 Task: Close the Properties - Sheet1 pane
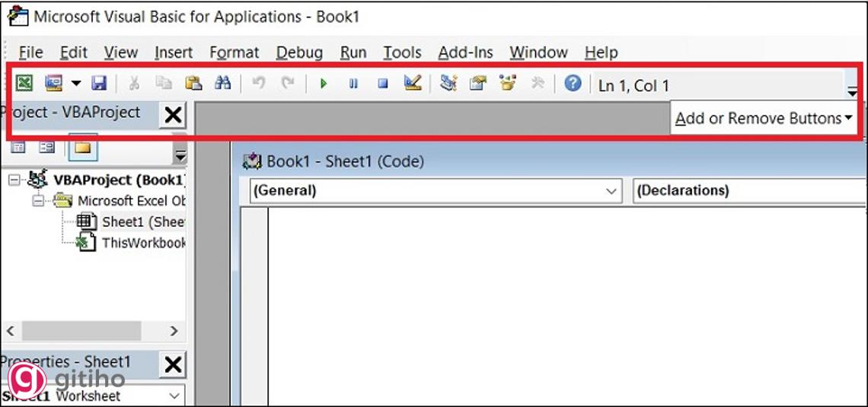point(174,365)
